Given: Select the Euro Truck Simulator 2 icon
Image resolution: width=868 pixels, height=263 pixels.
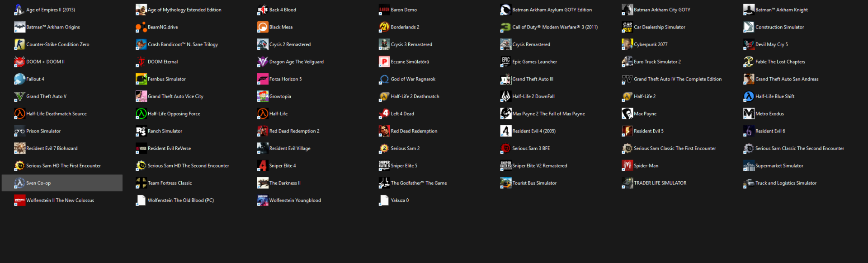Looking at the screenshot, I should 627,61.
